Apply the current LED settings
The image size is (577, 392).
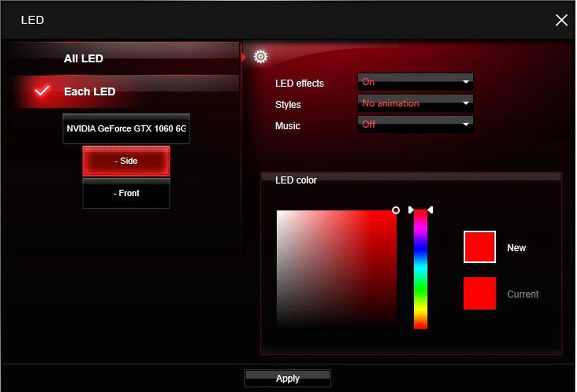click(288, 378)
